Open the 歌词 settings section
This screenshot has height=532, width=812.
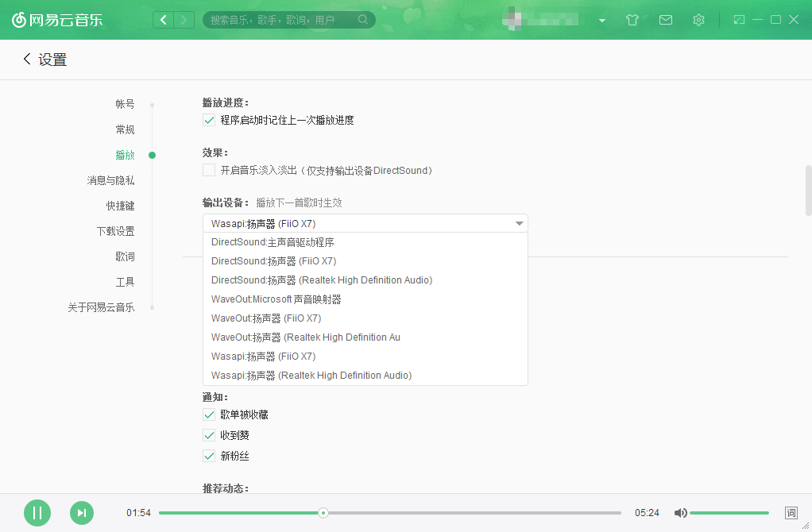click(125, 256)
